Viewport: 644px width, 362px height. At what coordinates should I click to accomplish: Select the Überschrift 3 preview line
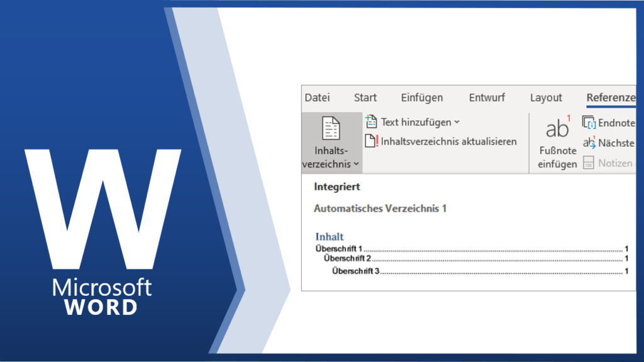(480, 271)
